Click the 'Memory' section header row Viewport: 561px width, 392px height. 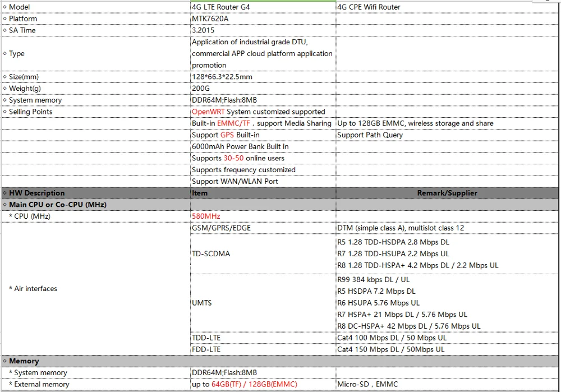(x=280, y=361)
